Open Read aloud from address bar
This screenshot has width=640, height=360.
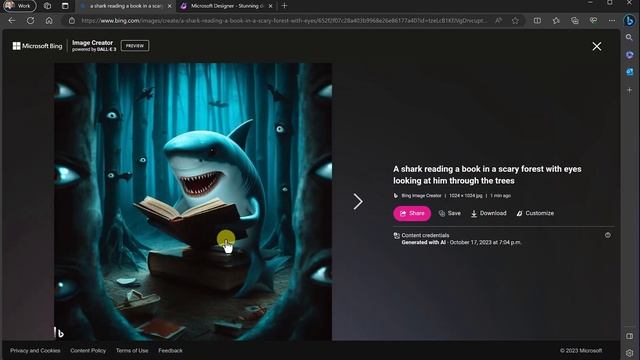(498, 20)
